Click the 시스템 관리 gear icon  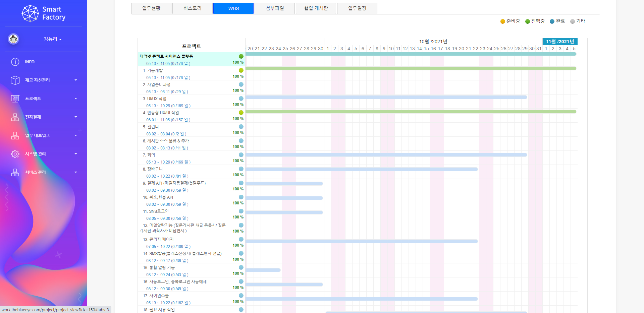[15, 154]
